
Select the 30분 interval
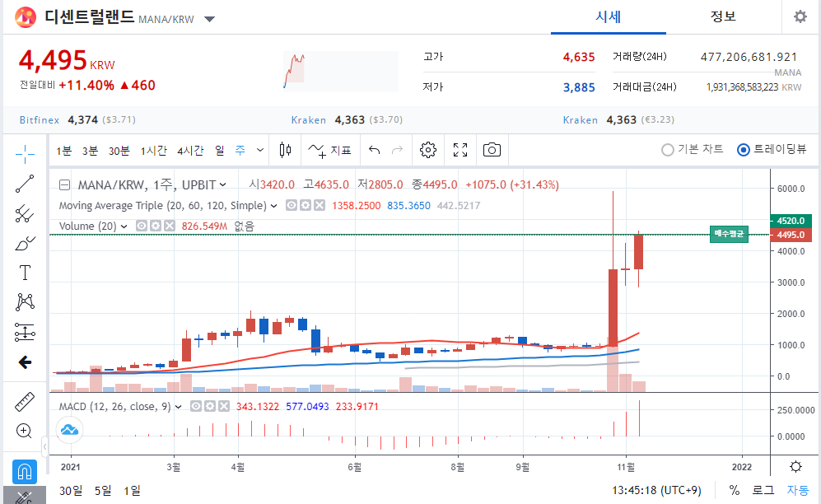coord(119,151)
